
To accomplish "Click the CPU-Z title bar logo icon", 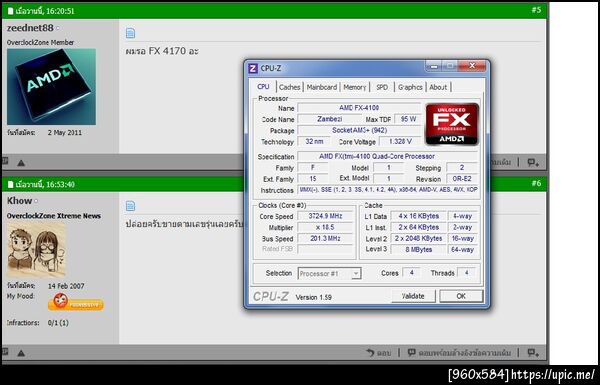I will 253,69.
